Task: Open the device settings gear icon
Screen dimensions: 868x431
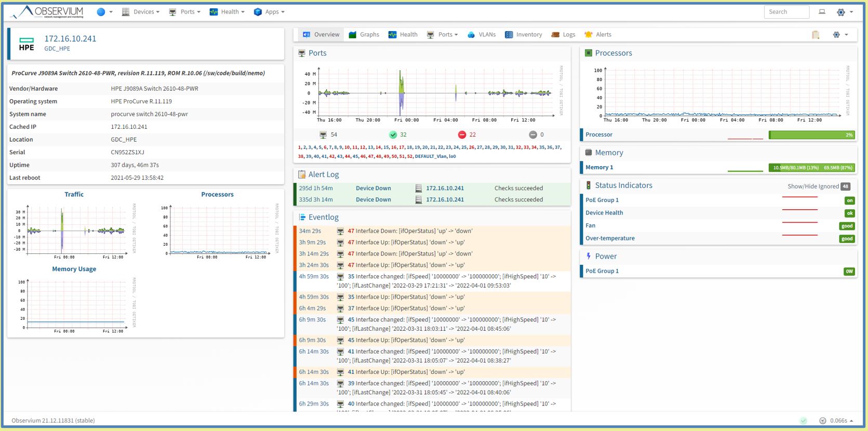Action: click(x=836, y=35)
